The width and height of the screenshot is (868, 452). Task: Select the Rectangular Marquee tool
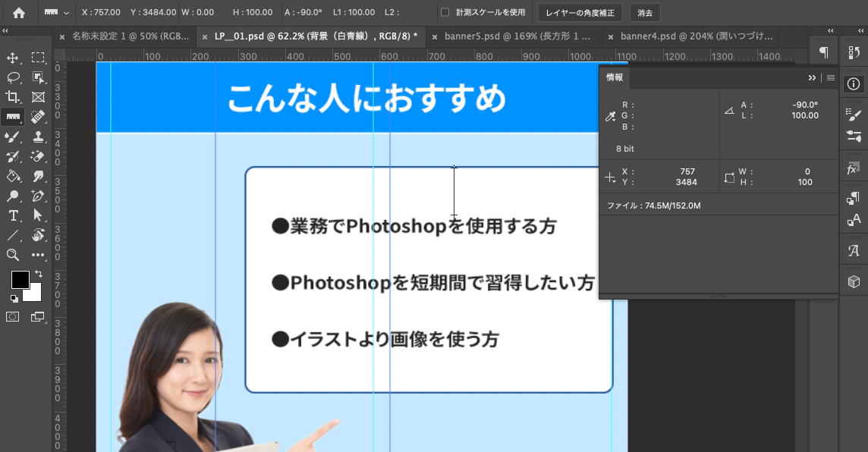click(x=38, y=58)
